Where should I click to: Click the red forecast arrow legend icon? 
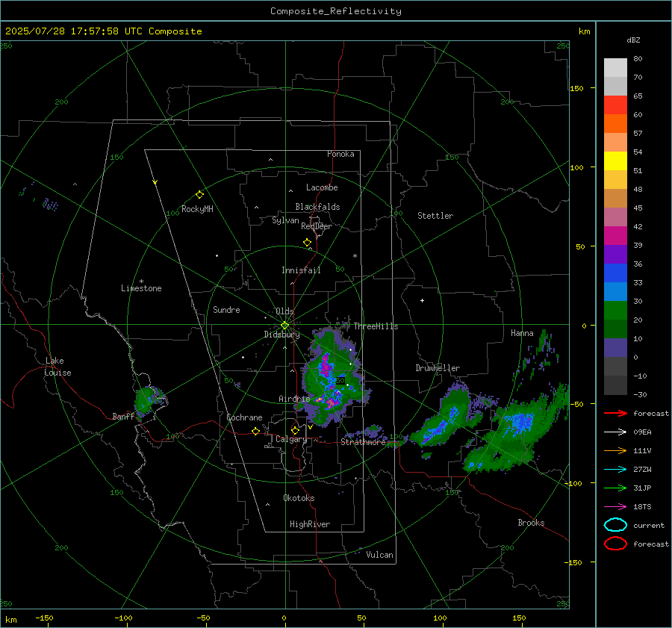point(615,413)
